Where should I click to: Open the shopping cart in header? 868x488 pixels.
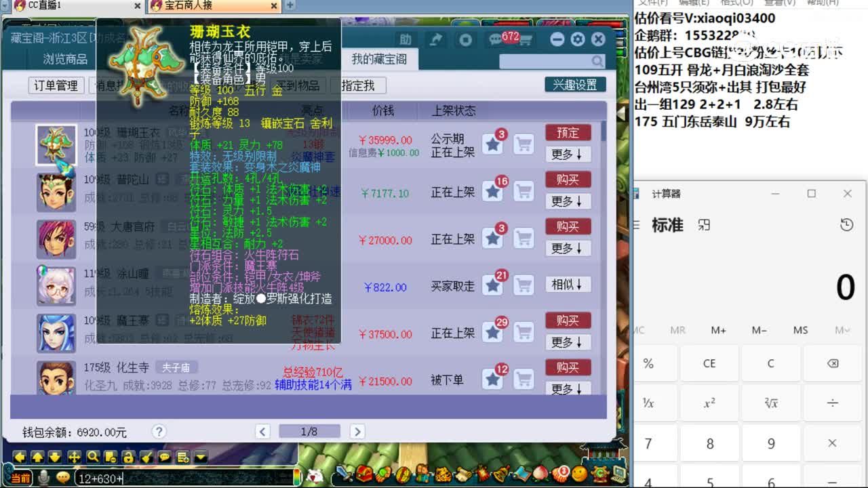(x=526, y=40)
